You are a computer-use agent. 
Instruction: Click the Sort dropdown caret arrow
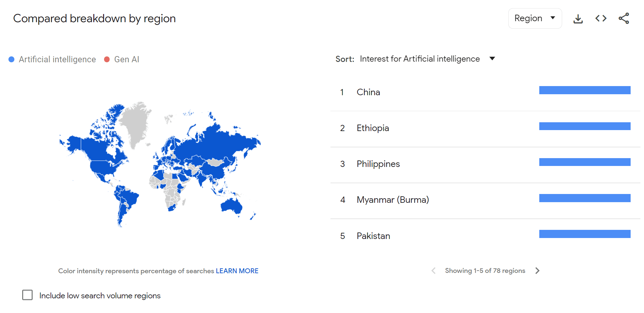click(493, 59)
